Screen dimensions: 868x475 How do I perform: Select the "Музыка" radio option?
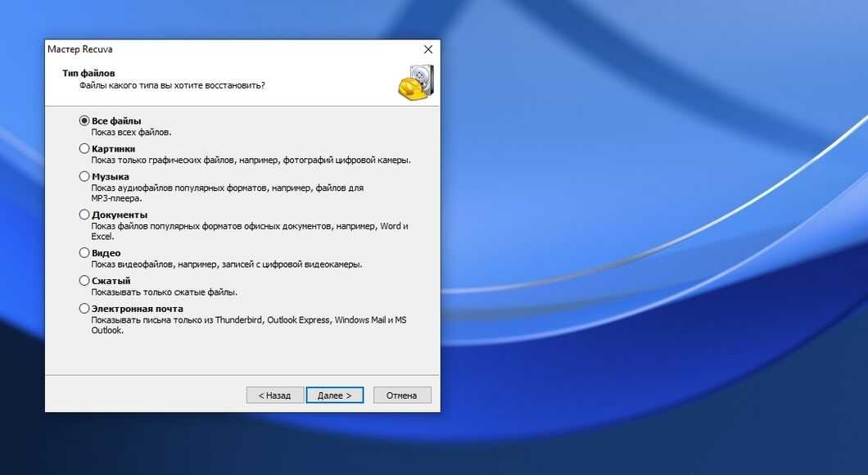click(x=84, y=177)
